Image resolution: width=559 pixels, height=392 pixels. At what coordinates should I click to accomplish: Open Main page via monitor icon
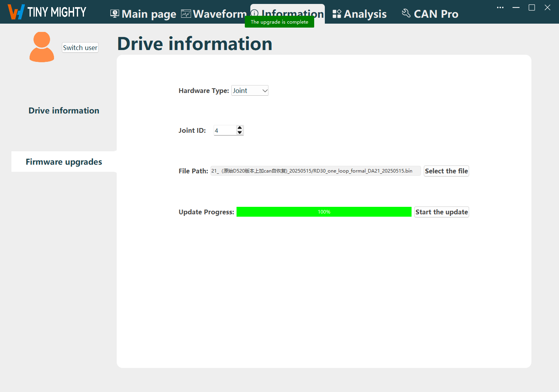[115, 14]
